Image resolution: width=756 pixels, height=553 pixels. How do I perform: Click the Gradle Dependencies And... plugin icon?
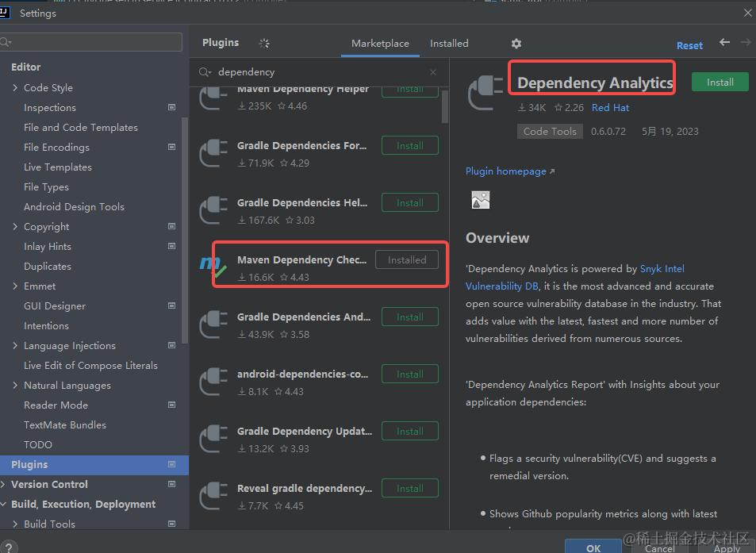point(213,325)
